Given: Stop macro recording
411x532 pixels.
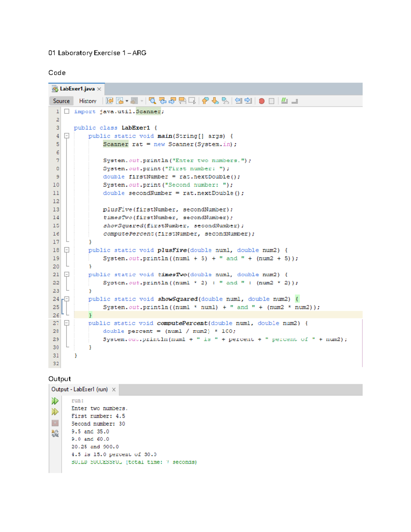Looking at the screenshot, I should click(272, 100).
